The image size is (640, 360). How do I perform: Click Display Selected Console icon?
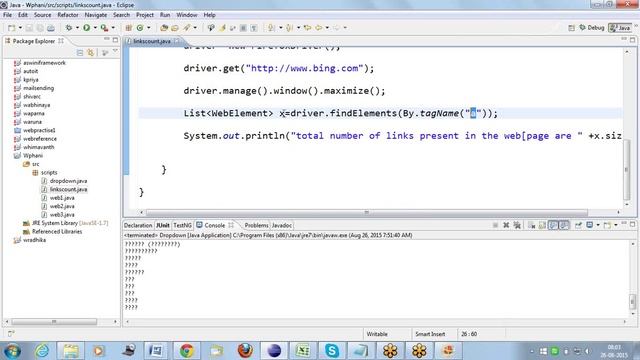tap(590, 225)
